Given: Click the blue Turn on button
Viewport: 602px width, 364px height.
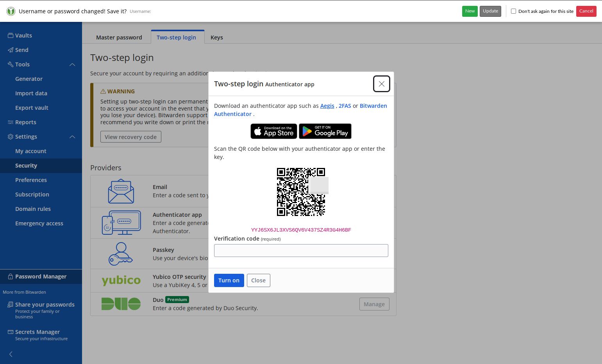Looking at the screenshot, I should pyautogui.click(x=229, y=280).
